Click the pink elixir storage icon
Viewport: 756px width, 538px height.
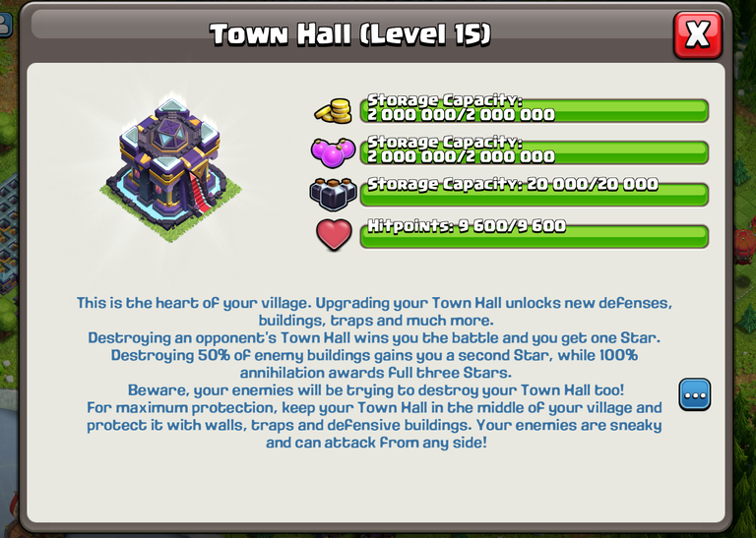(x=333, y=152)
